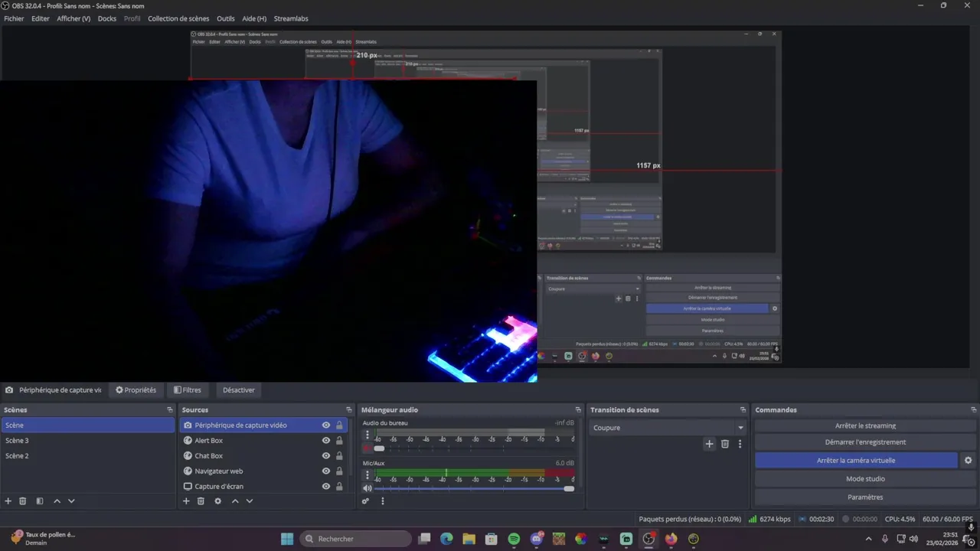980x551 pixels.
Task: Open scene filters icon in the Scènes toolbar
Action: click(x=40, y=501)
